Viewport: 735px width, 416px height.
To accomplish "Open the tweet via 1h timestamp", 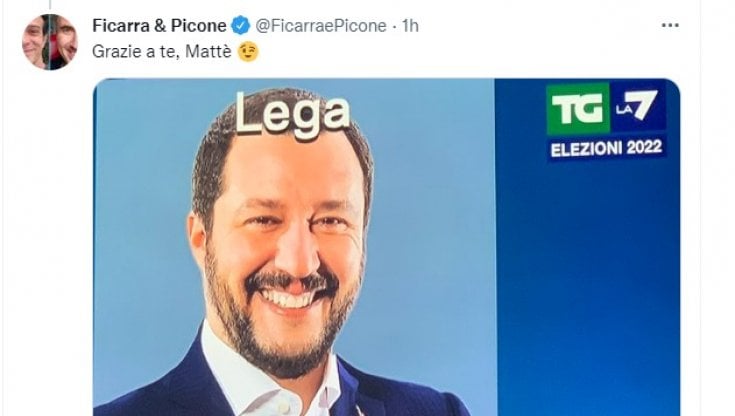I will click(x=410, y=25).
